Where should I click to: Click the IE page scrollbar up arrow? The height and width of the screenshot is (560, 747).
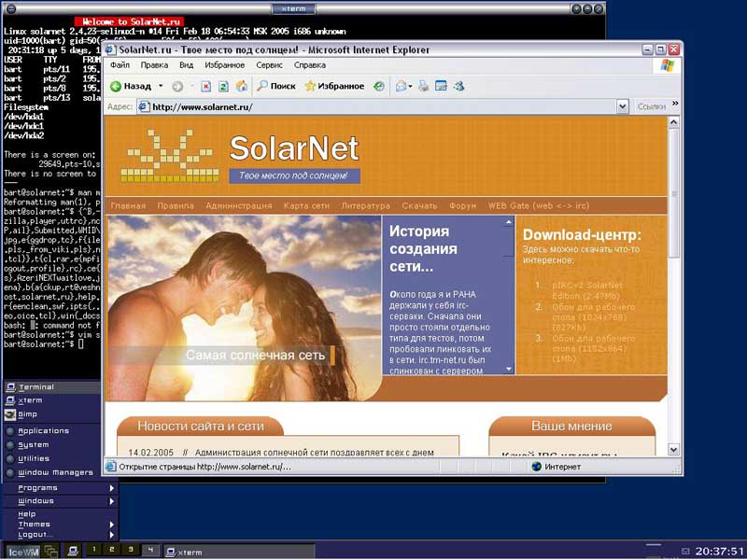pos(673,122)
